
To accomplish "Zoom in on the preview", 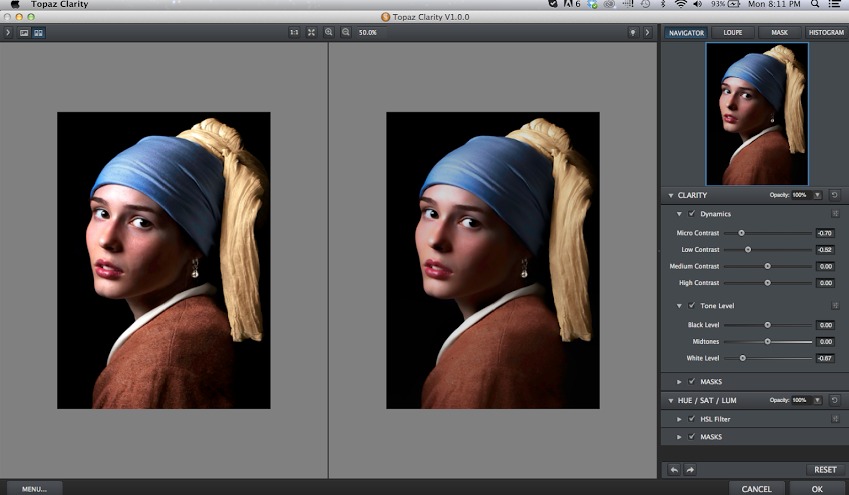I will click(x=329, y=32).
